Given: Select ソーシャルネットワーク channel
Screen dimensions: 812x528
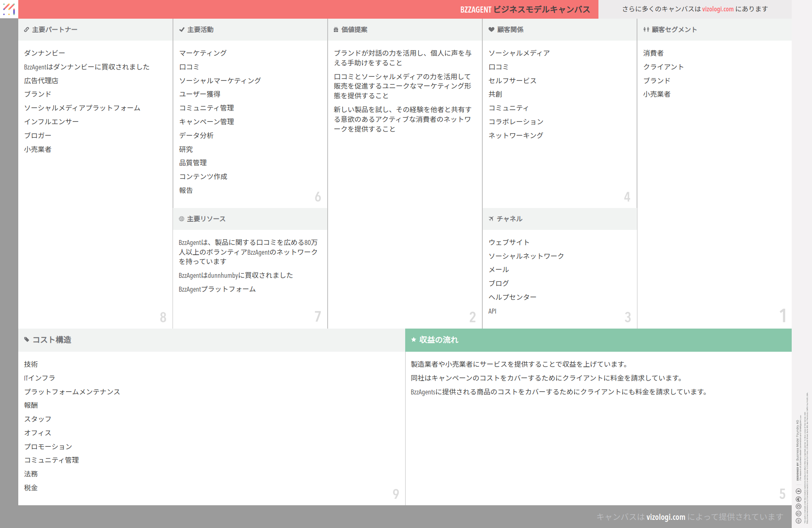Looking at the screenshot, I should tap(526, 256).
